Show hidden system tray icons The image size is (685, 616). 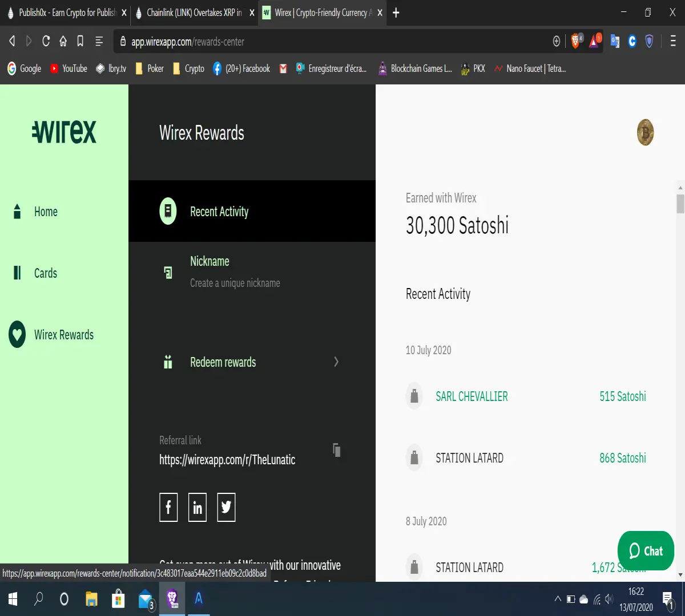pyautogui.click(x=558, y=599)
